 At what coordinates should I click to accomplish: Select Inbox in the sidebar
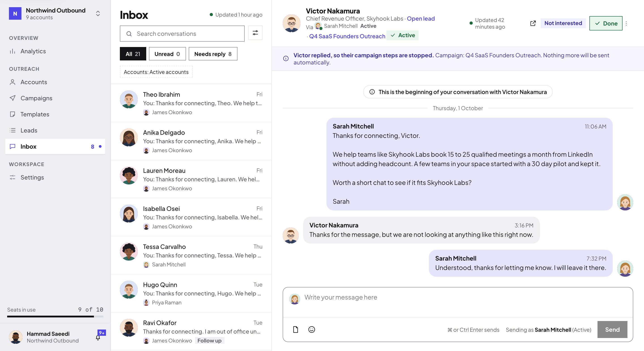coord(55,146)
